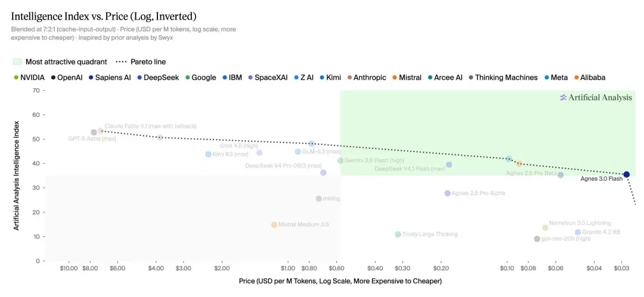644x297 pixels.
Task: Click the Kimi K3 (max) data point
Action: pos(208,154)
